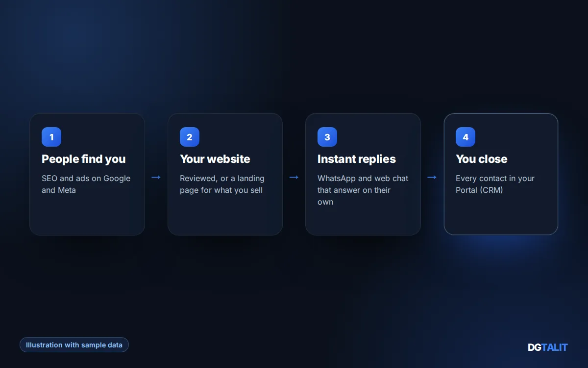The image size is (588, 368).
Task: Select the "Your website" heading
Action: 215,159
